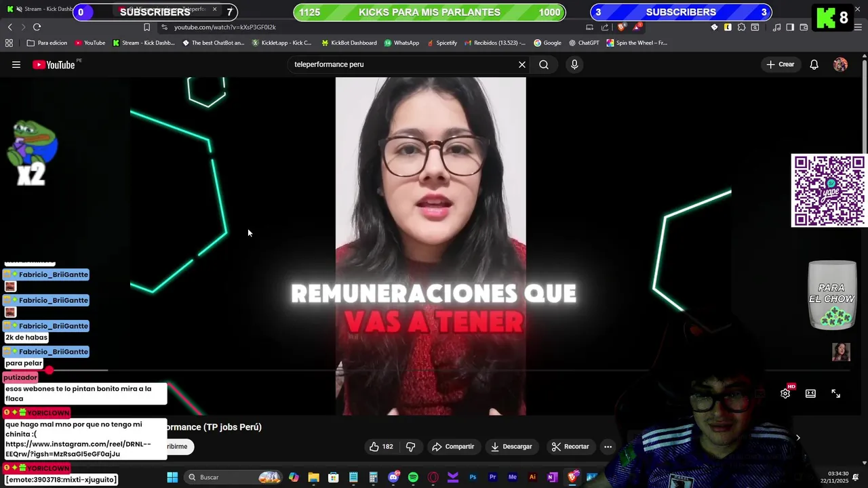Clear the search box with X
This screenshot has height=488, width=868.
point(522,64)
